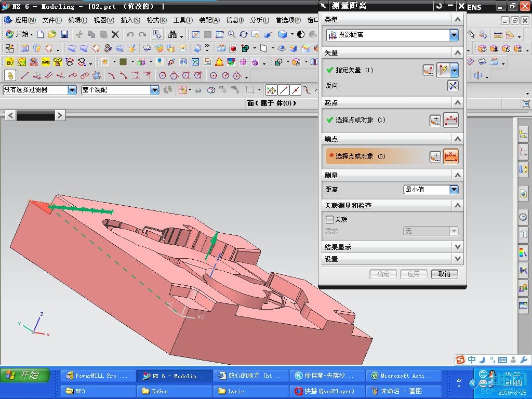Open the vector method dropdown arrow

(x=454, y=70)
